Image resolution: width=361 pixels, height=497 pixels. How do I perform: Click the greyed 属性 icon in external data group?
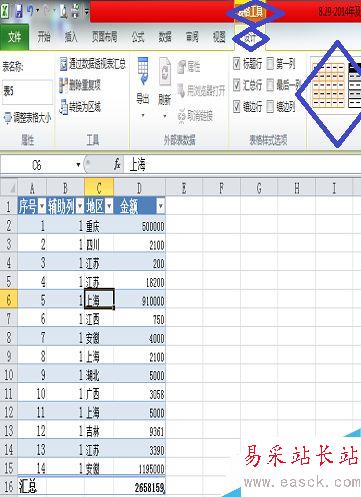point(182,67)
